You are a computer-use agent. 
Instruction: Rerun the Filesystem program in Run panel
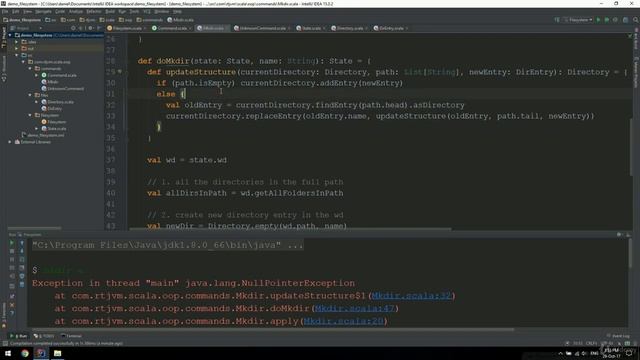pyautogui.click(x=12, y=243)
